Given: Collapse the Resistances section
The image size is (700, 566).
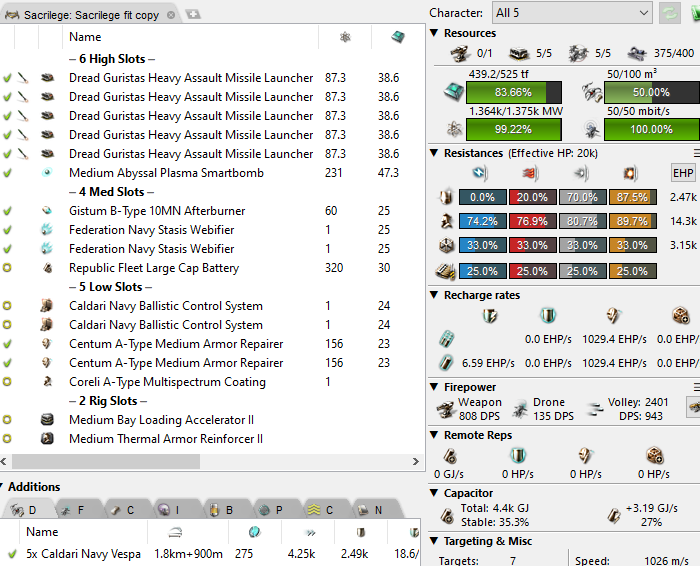Looking at the screenshot, I should coord(433,153).
